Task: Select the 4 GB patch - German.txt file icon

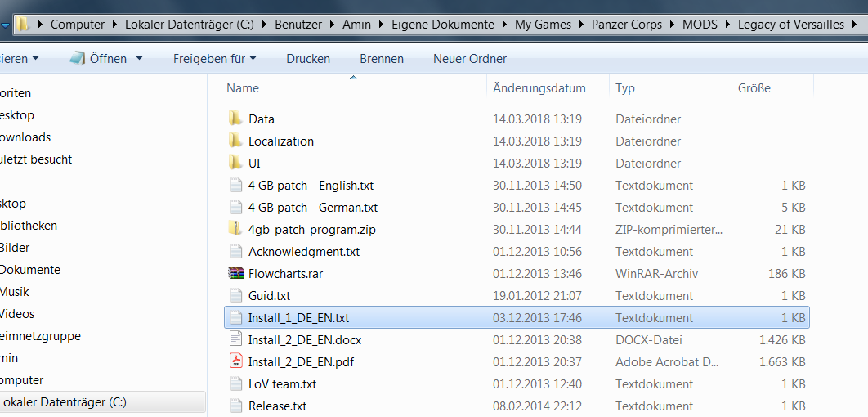Action: pyautogui.click(x=236, y=207)
